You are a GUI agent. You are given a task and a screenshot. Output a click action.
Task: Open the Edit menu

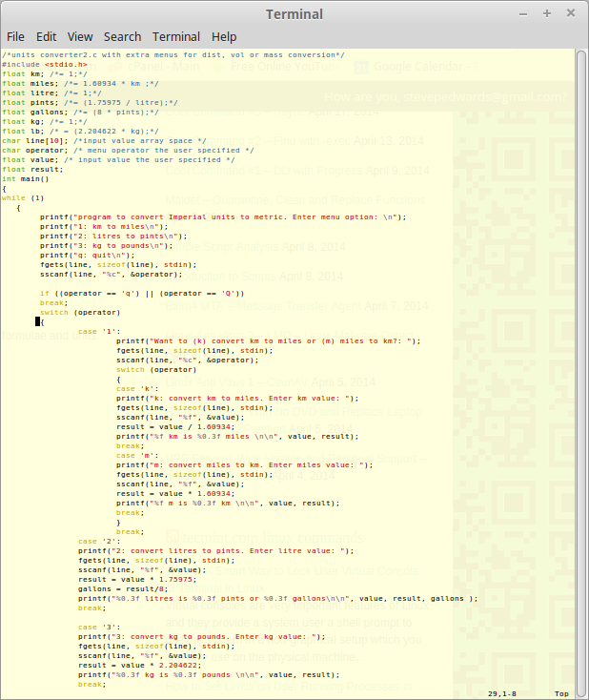pos(46,36)
